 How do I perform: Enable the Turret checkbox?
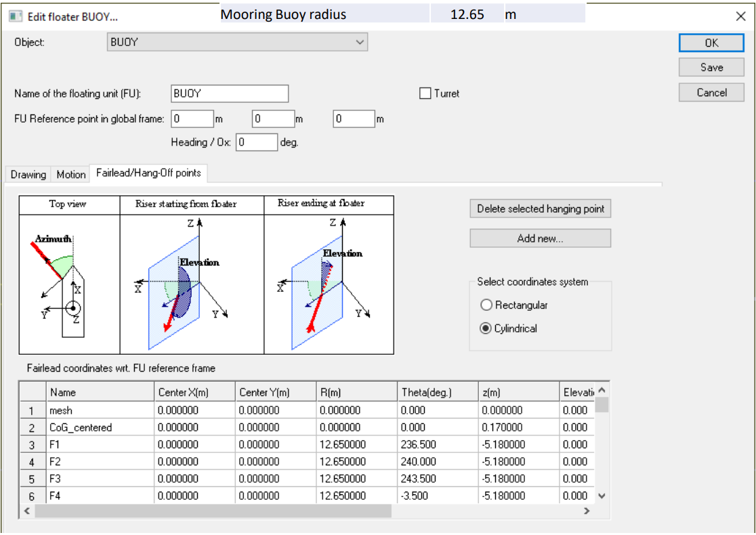click(x=425, y=93)
